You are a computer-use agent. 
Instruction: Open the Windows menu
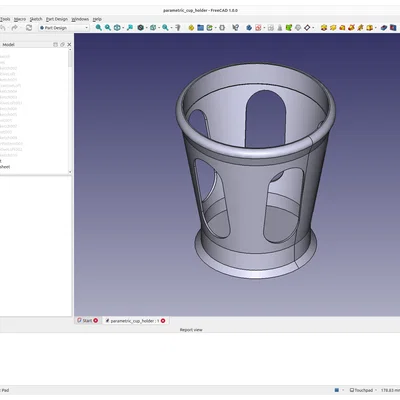tap(80, 19)
